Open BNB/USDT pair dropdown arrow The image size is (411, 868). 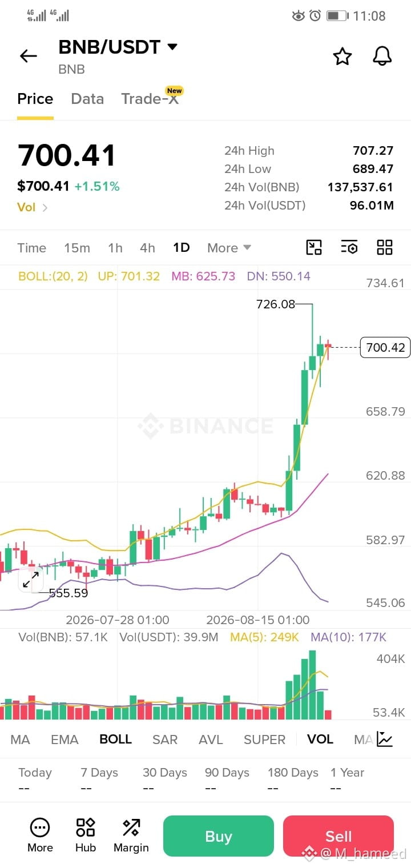point(172,47)
